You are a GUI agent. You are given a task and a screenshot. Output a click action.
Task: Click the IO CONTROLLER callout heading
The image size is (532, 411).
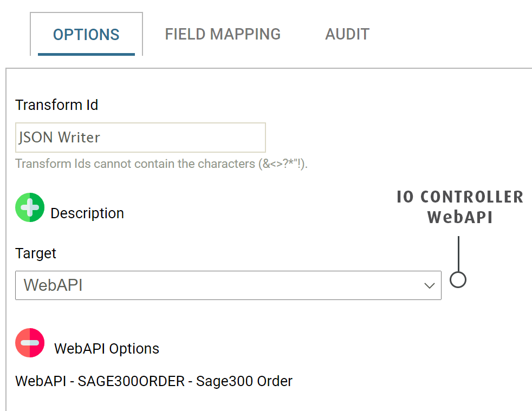(x=460, y=197)
